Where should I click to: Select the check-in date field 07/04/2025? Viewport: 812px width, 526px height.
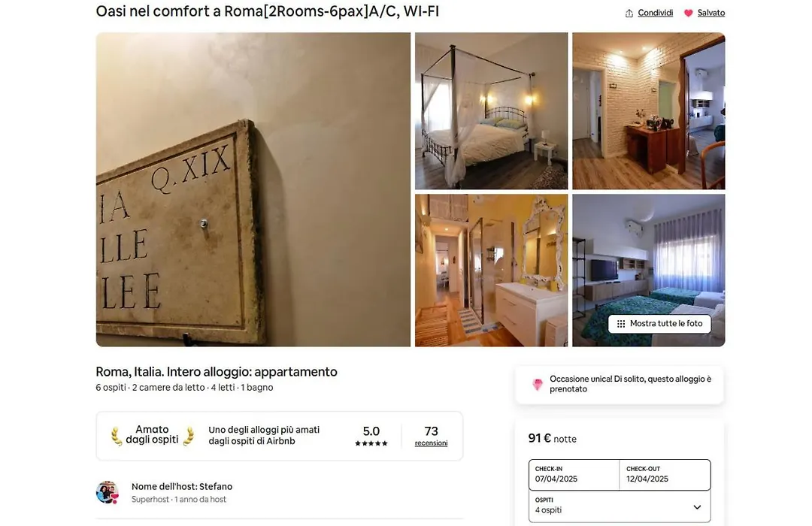click(x=574, y=474)
